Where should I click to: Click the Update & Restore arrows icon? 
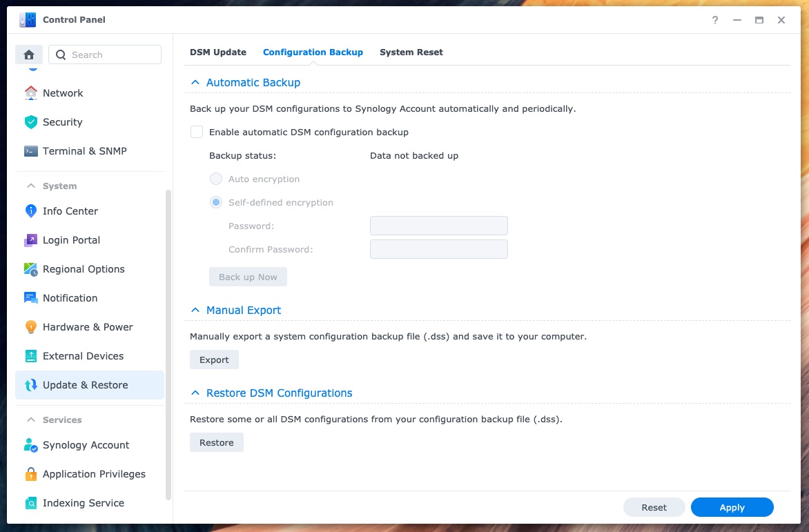tap(31, 385)
